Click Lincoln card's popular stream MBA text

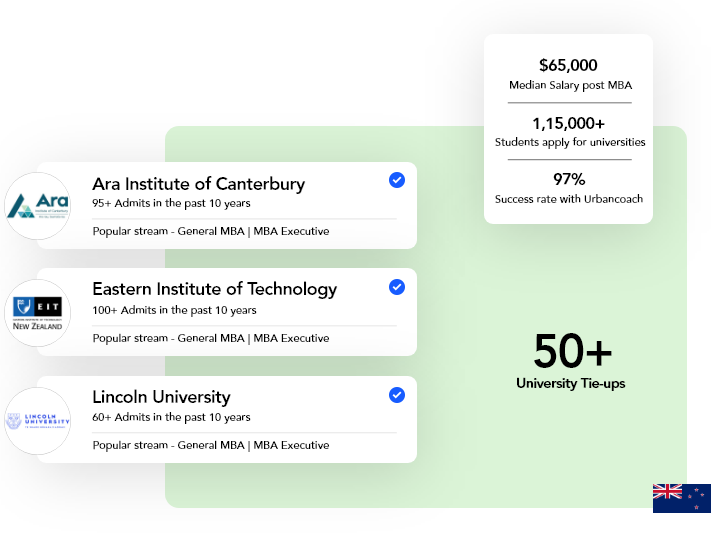click(x=211, y=445)
